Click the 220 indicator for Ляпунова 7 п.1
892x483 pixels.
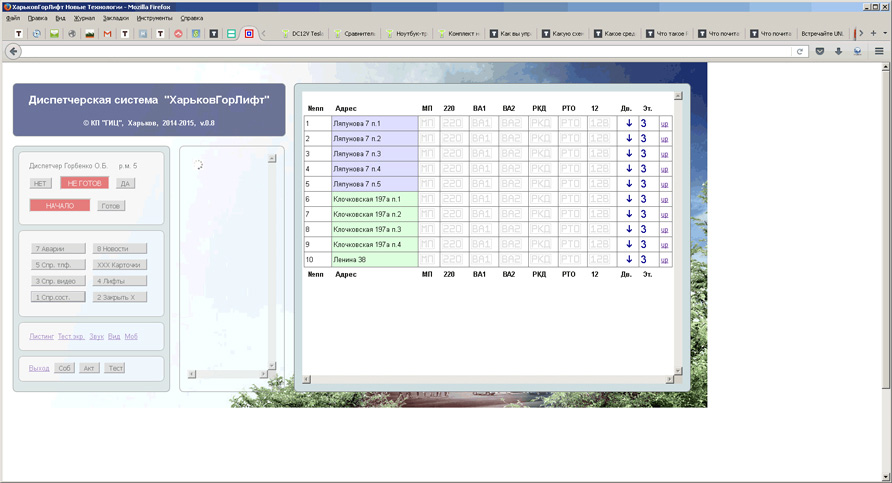click(452, 123)
